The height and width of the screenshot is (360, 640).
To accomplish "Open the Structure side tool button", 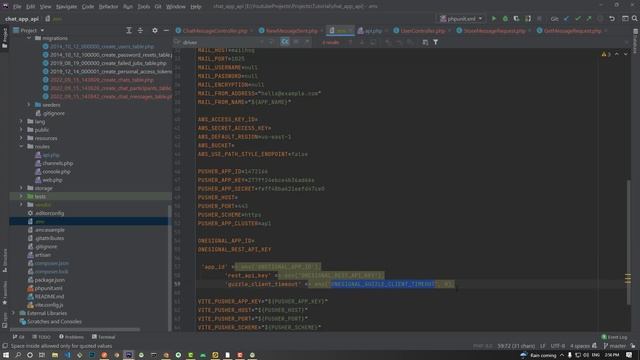I will pos(4,260).
